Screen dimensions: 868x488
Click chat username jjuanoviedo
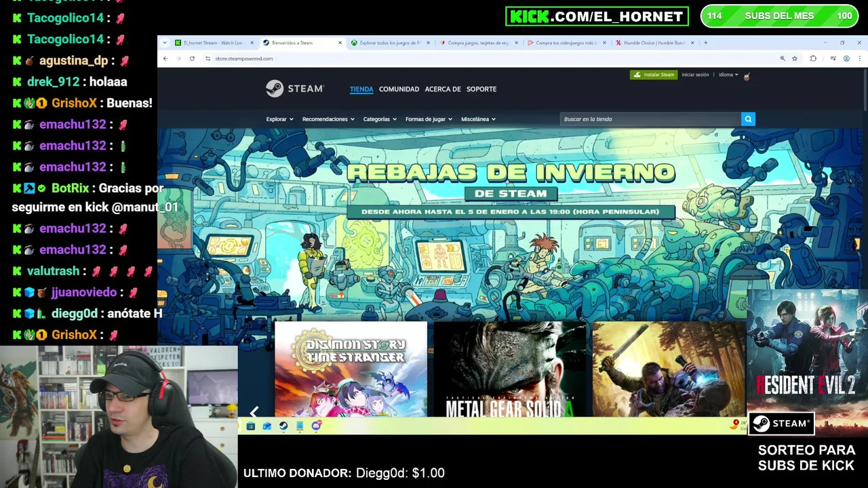(x=84, y=292)
